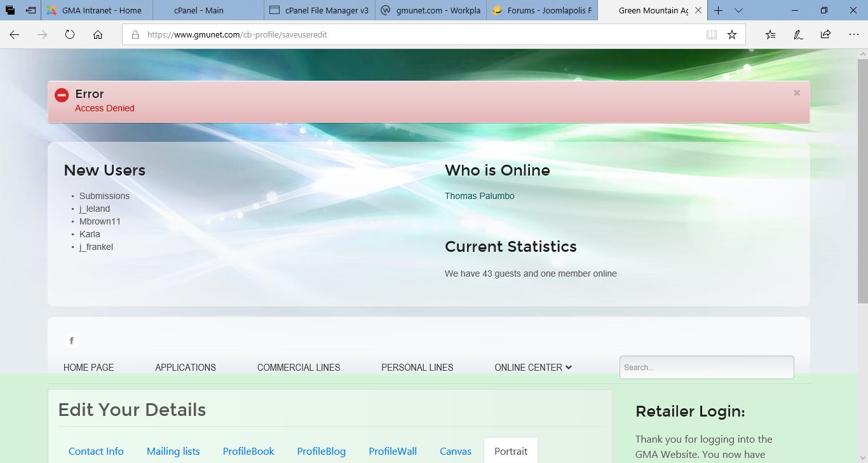Click the browser address bar URL
This screenshot has height=463, width=868.
[x=237, y=35]
